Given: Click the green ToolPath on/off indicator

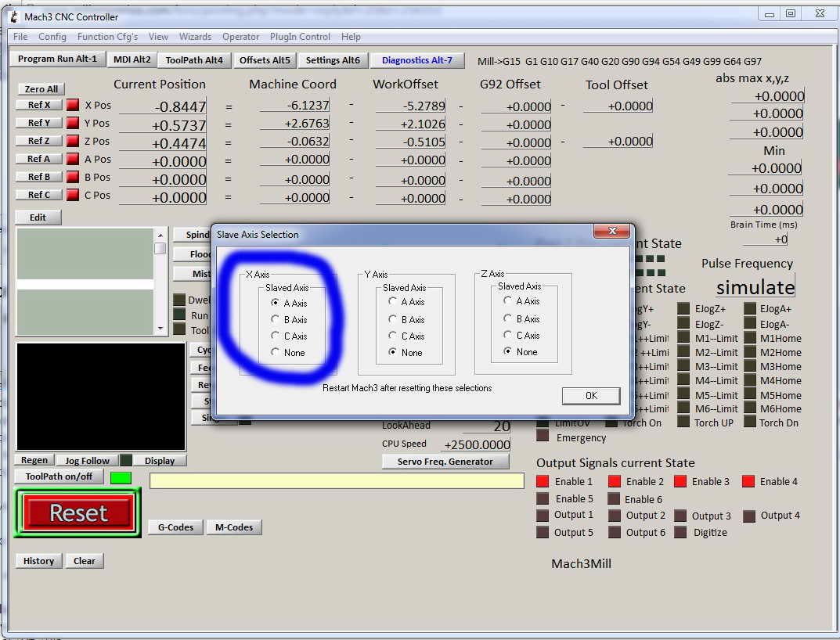Looking at the screenshot, I should [121, 477].
